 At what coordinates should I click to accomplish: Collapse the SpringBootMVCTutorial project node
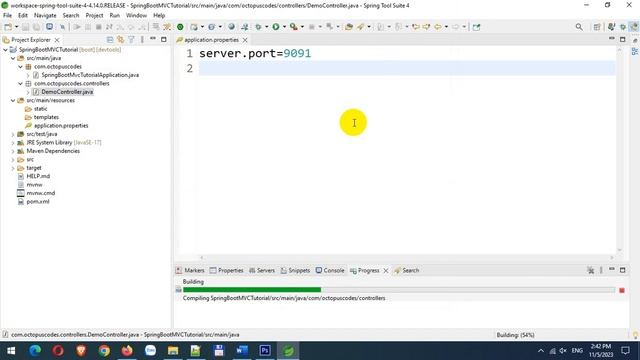tap(5, 49)
